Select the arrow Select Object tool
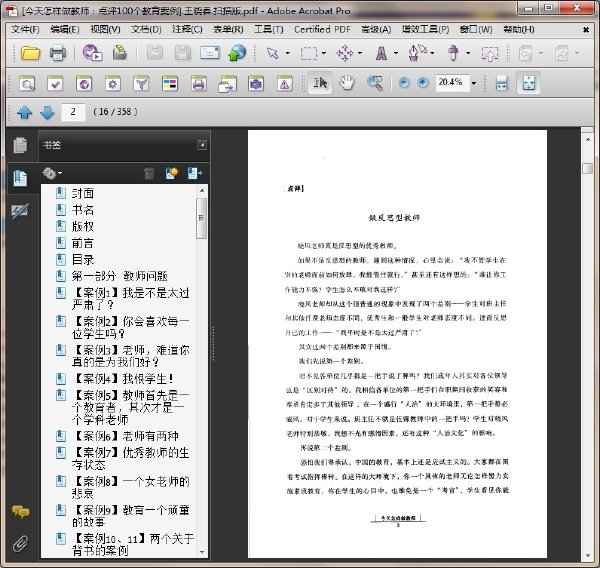 click(272, 53)
